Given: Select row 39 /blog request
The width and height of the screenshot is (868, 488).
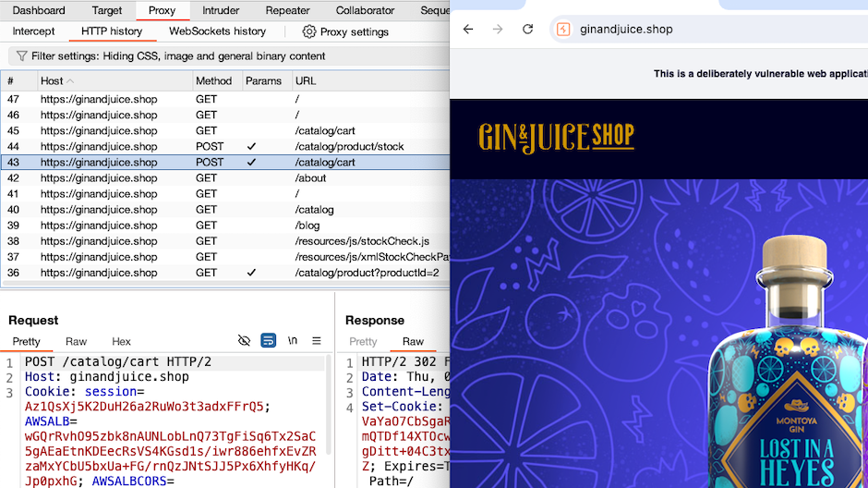Looking at the screenshot, I should point(225,226).
